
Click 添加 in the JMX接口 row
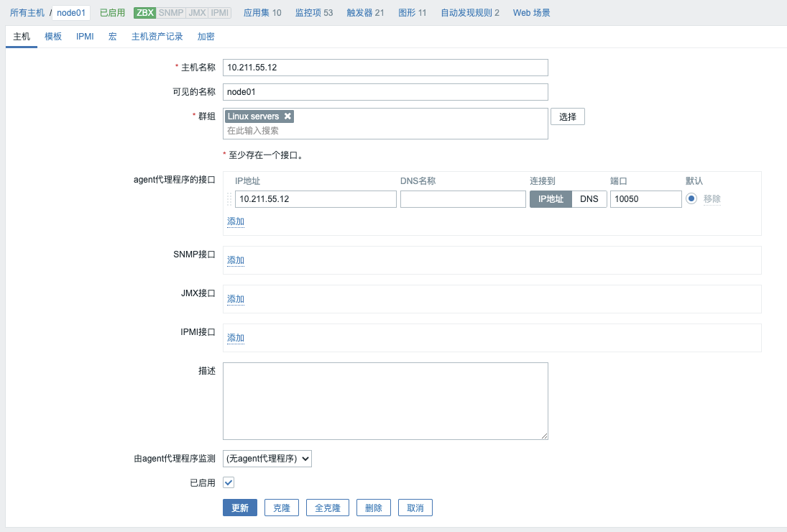[236, 299]
